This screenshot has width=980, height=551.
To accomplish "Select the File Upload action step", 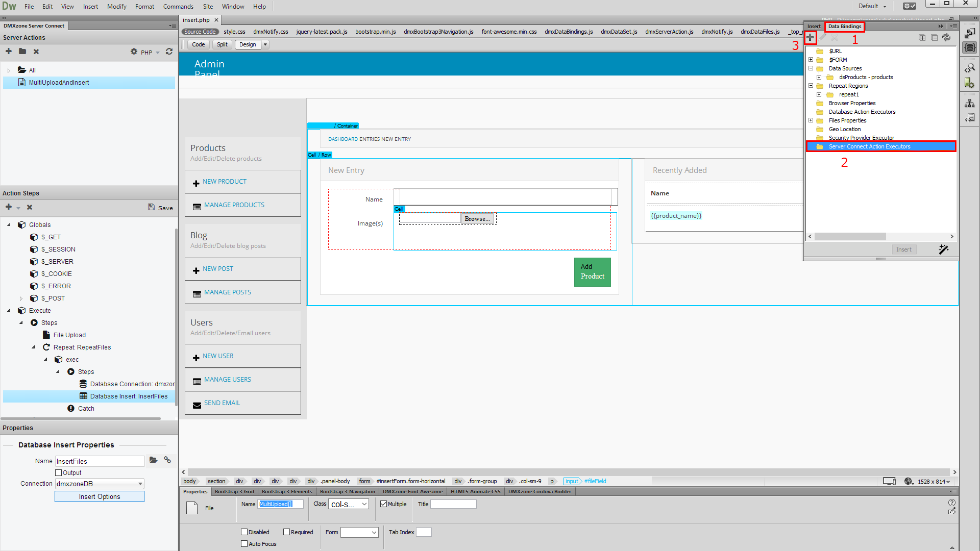I will pyautogui.click(x=69, y=335).
